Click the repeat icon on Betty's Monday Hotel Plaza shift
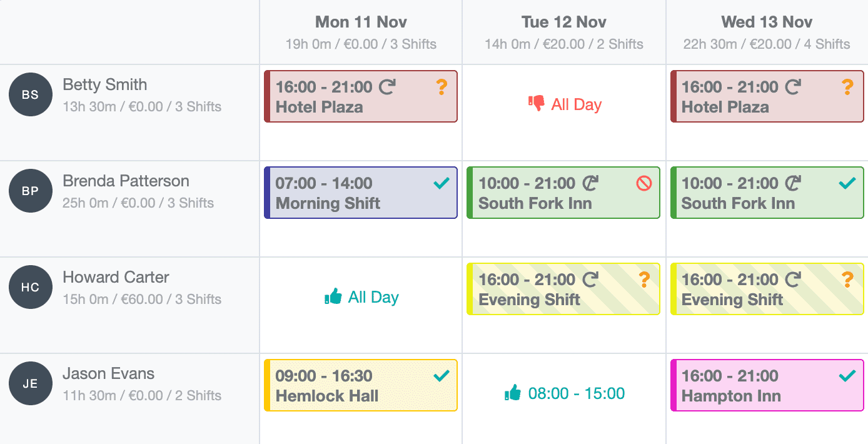The image size is (868, 444). click(x=387, y=87)
